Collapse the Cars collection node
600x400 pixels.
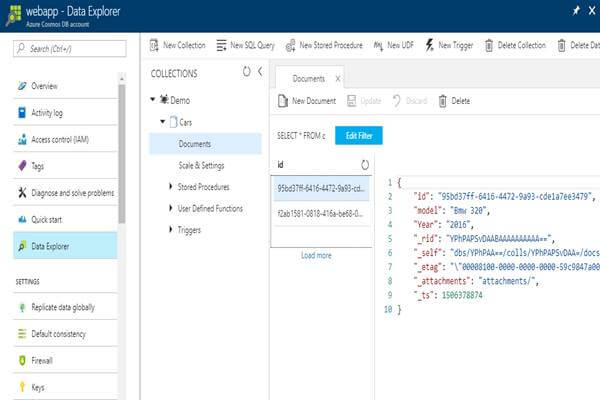(163, 121)
